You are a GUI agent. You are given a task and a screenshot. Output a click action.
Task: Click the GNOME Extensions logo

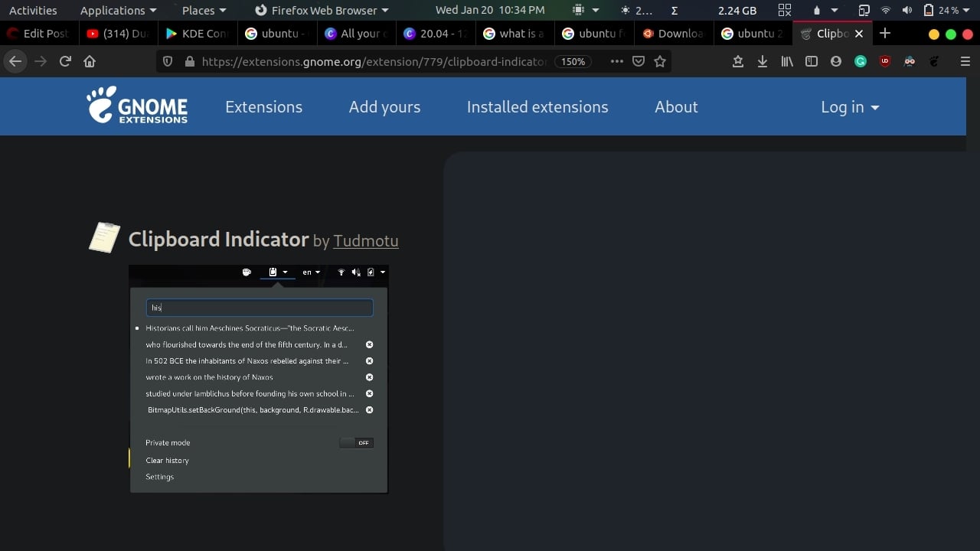coord(137,105)
